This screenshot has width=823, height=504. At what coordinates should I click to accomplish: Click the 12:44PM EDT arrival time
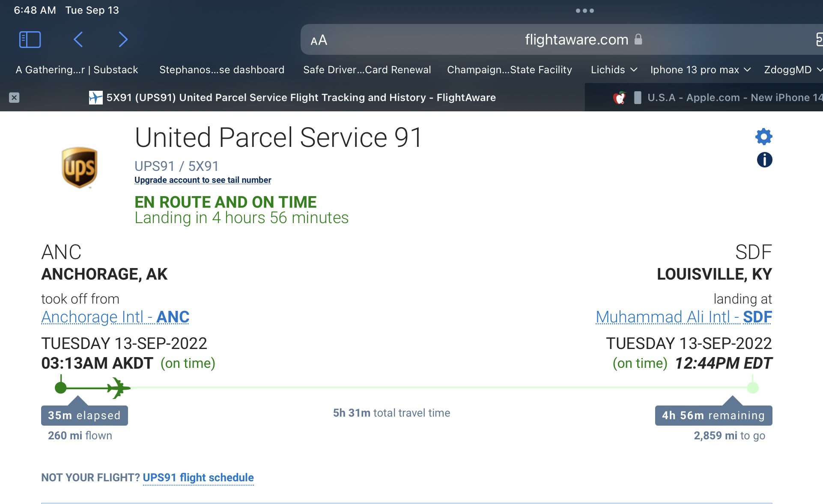pos(723,363)
